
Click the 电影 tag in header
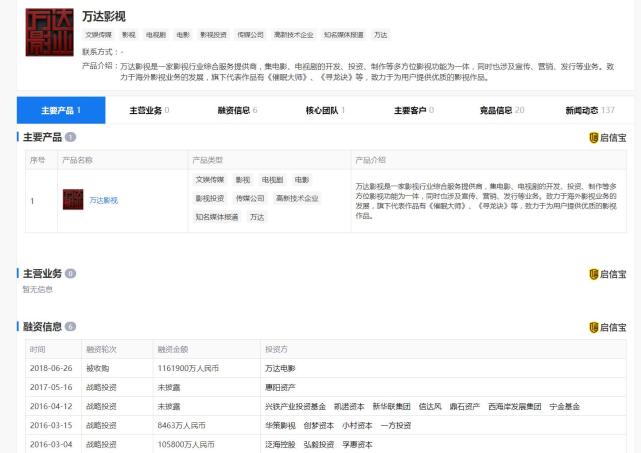[x=183, y=35]
